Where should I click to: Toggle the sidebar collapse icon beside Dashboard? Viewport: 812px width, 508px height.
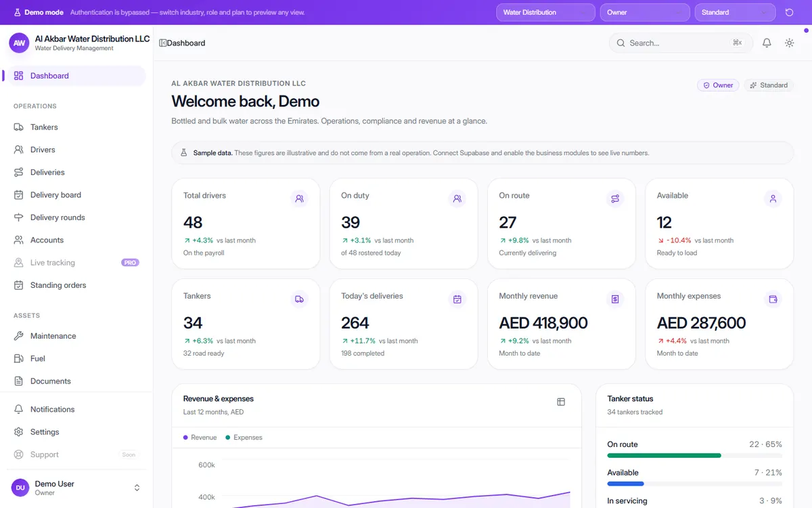[x=162, y=43]
